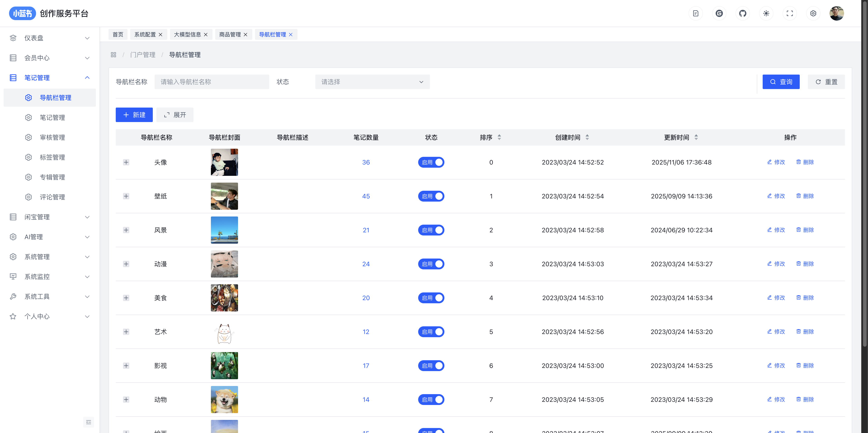This screenshot has width=868, height=433.
Task: Toggle the light/dark theme icon
Action: pos(766,14)
